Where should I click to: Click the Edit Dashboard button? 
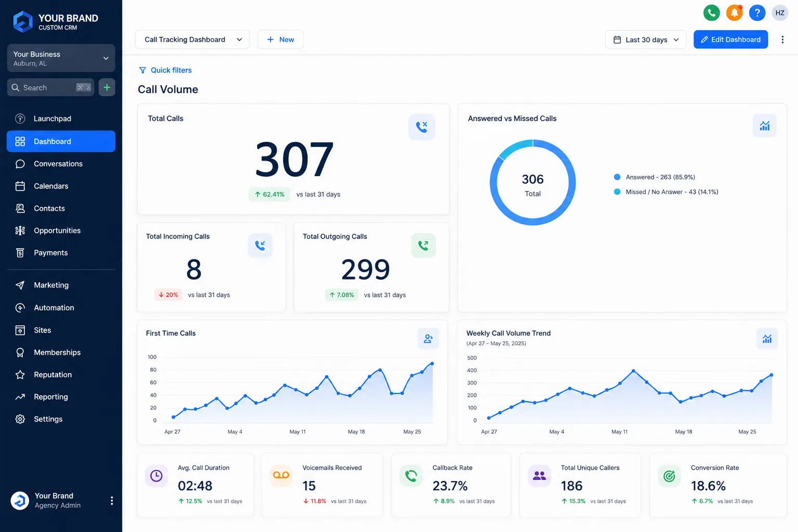coord(730,39)
